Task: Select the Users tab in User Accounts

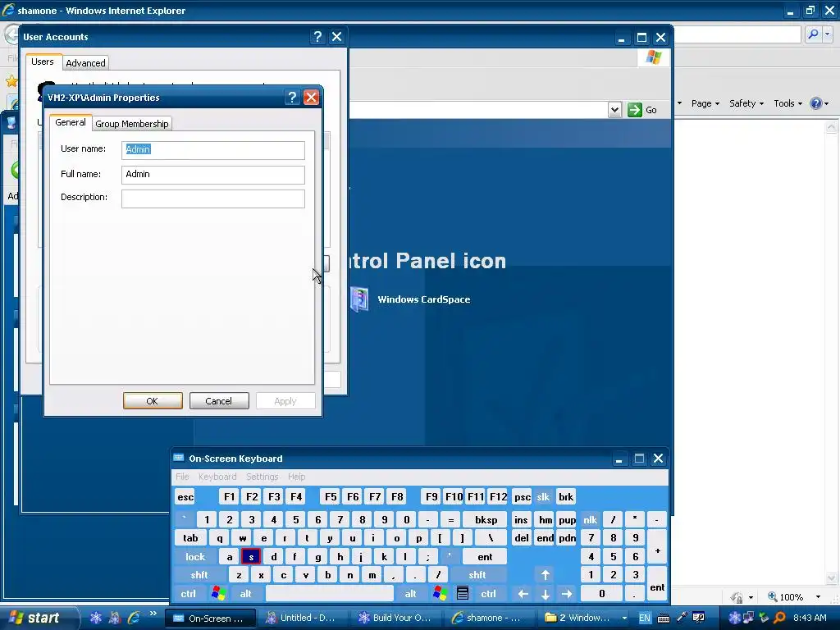Action: pyautogui.click(x=43, y=62)
